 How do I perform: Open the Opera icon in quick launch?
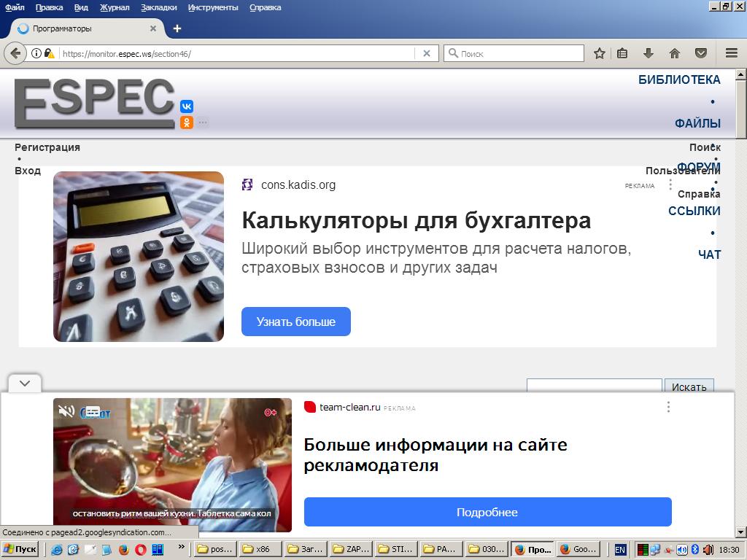coord(140,550)
